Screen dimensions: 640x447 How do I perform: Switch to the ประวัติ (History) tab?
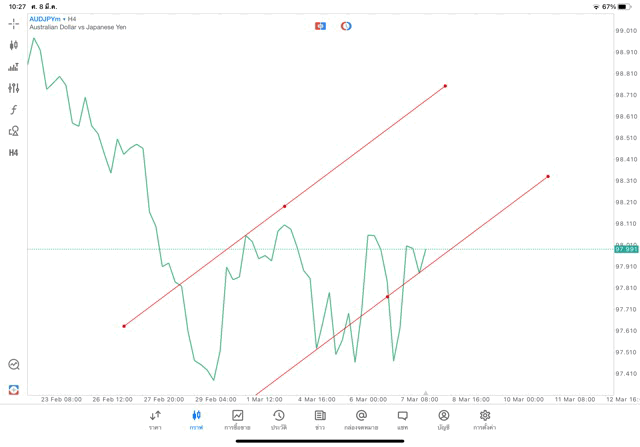(278, 419)
